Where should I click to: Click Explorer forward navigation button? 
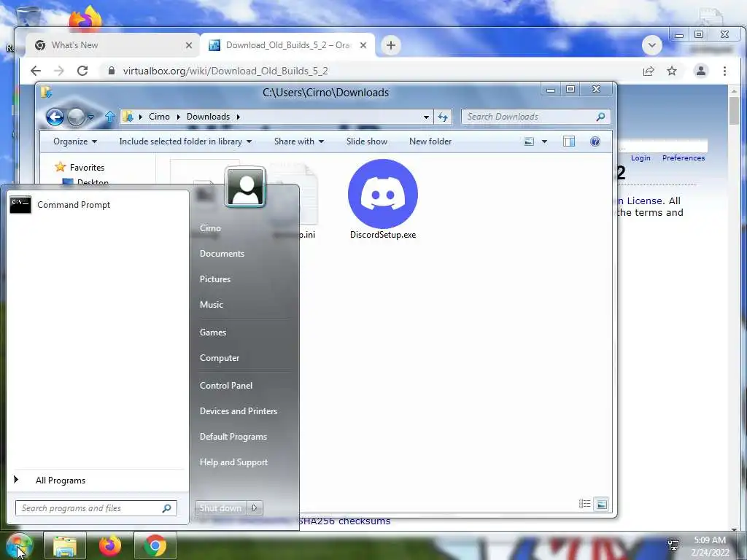pos(76,117)
